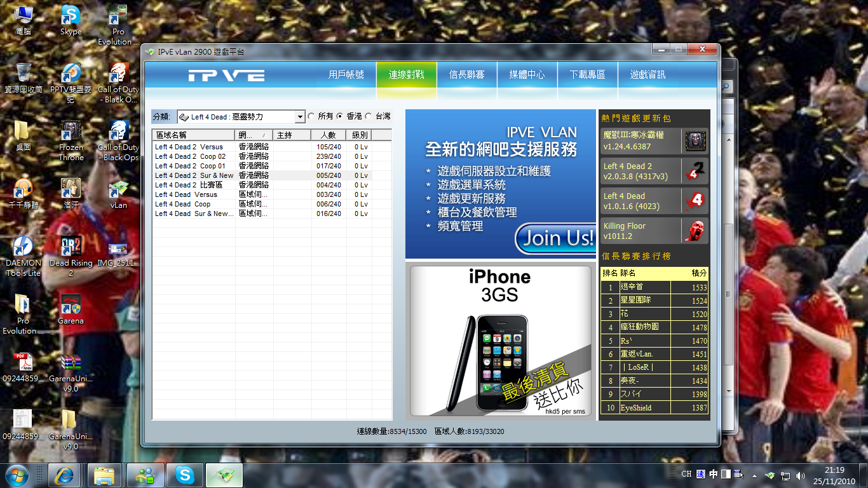
Task: Click the Left 4 Dead 2 update icon
Action: (695, 171)
